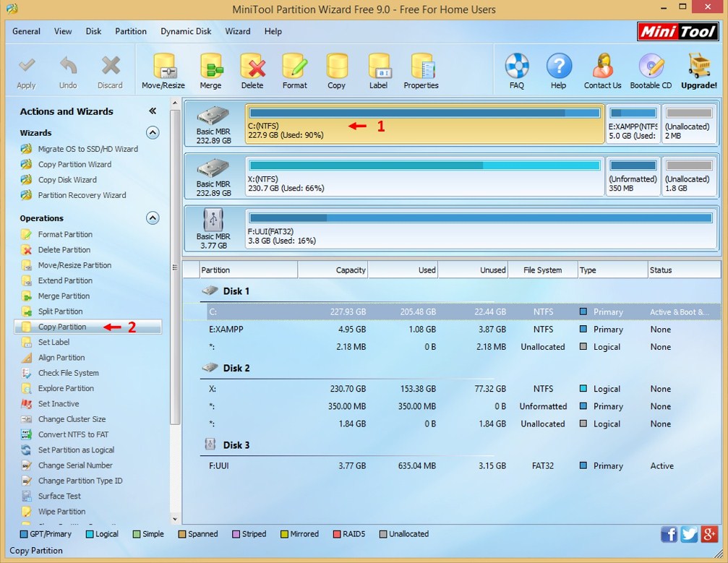This screenshot has width=728, height=563.
Task: Click the Upgrade! shopping cart icon
Action: [699, 66]
